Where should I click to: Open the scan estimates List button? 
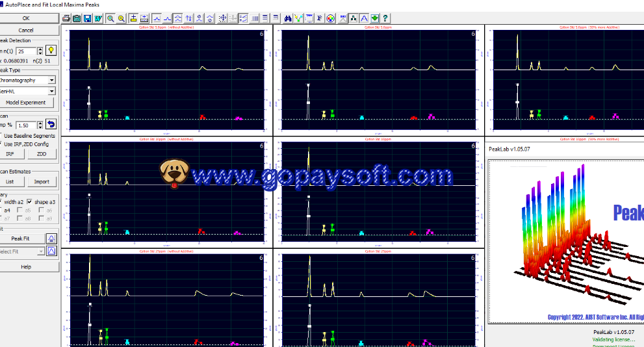tap(10, 181)
